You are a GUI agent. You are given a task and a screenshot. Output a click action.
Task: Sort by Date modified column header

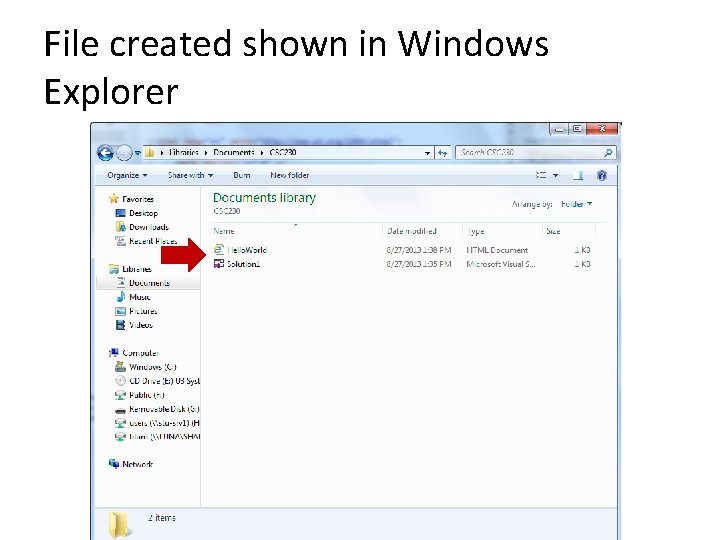411,231
